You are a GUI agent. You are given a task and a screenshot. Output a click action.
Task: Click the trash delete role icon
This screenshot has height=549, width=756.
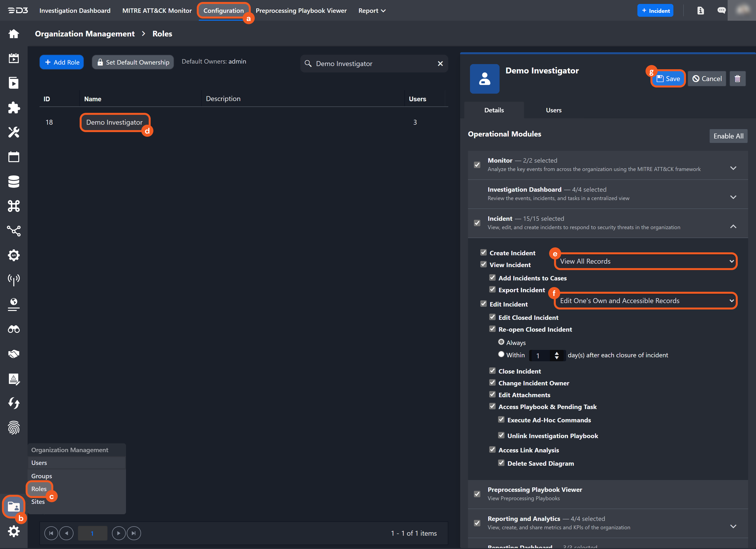(x=737, y=79)
